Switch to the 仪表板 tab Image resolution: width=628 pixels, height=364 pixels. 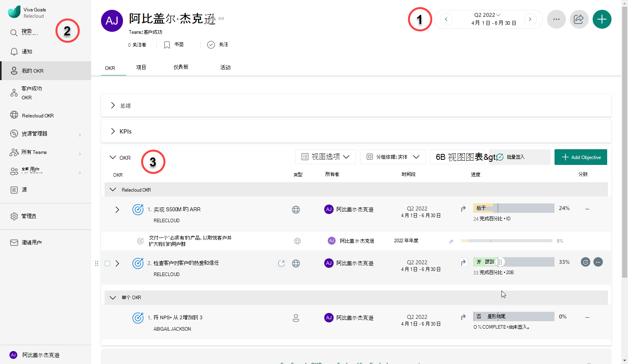pyautogui.click(x=181, y=67)
